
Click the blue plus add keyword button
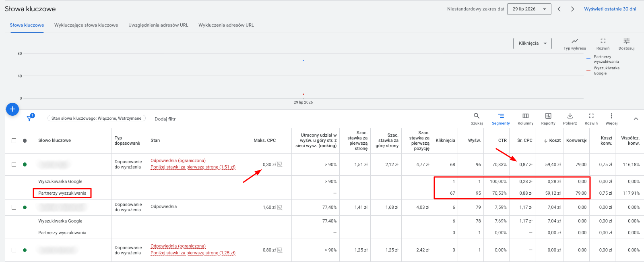12,109
